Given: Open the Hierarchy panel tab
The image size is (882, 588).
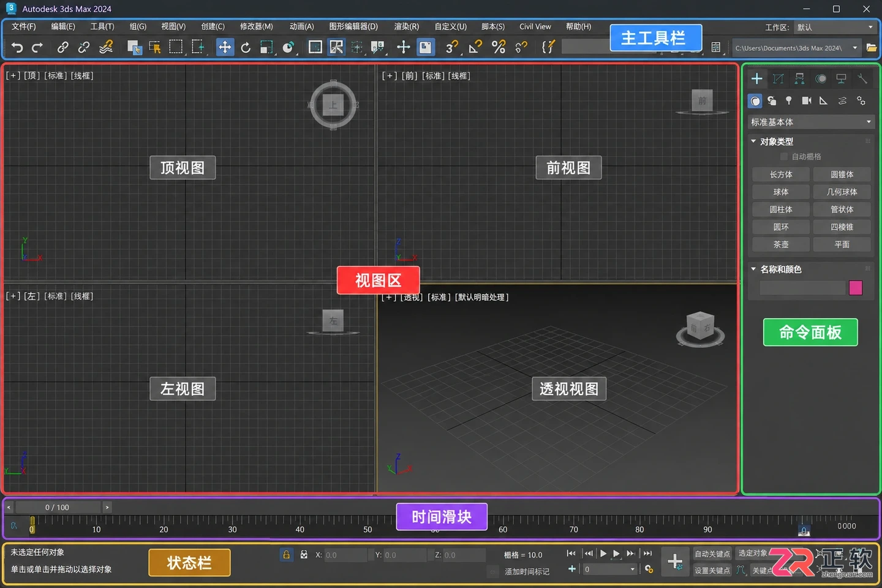Looking at the screenshot, I should tap(799, 78).
